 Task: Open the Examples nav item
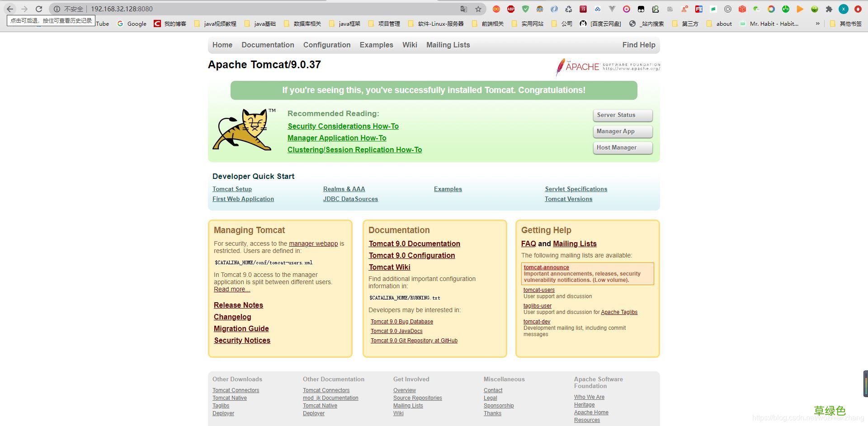click(377, 45)
